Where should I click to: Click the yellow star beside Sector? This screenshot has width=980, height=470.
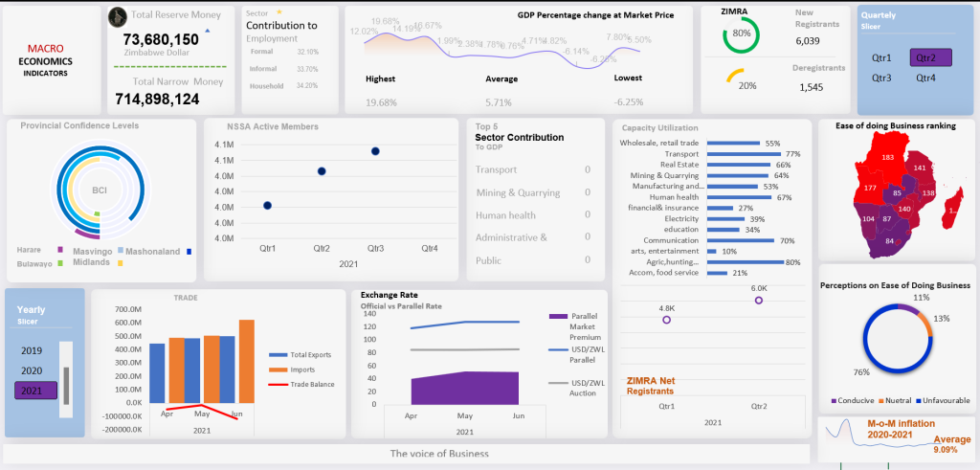point(278,13)
